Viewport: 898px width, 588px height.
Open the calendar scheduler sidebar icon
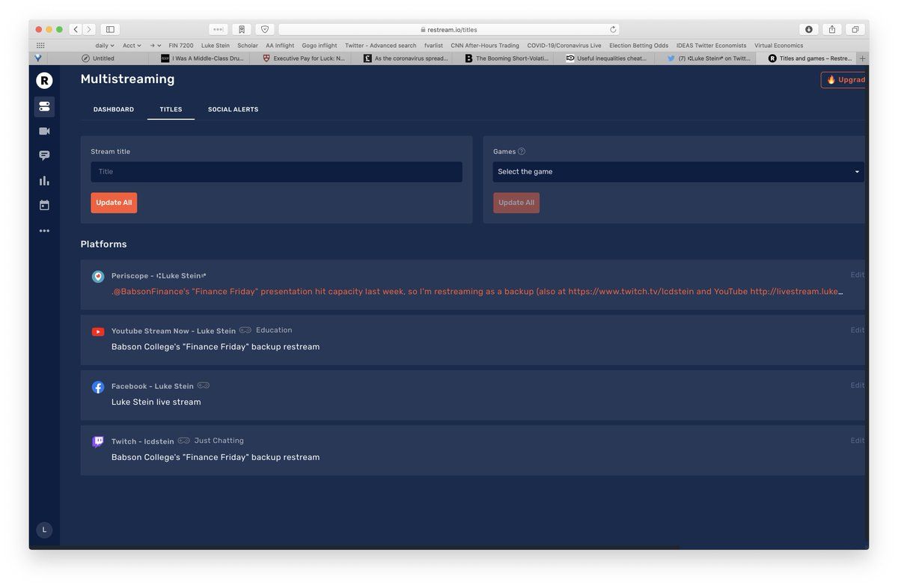pyautogui.click(x=44, y=205)
